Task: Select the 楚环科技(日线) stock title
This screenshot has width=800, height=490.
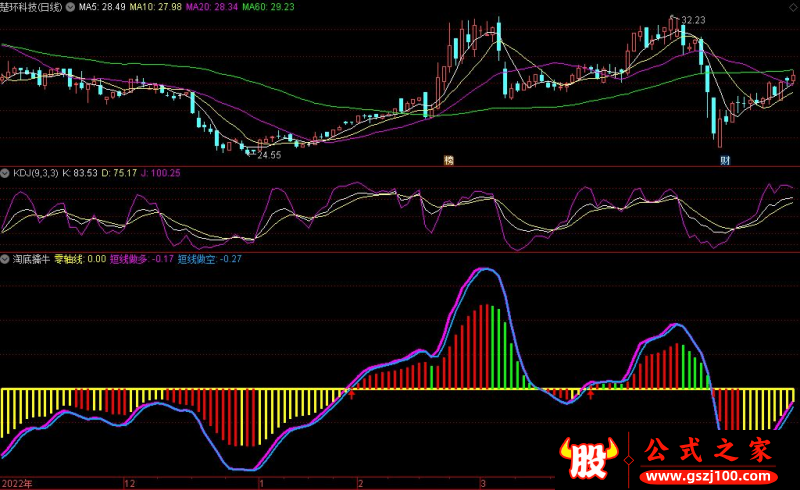Action: point(43,7)
